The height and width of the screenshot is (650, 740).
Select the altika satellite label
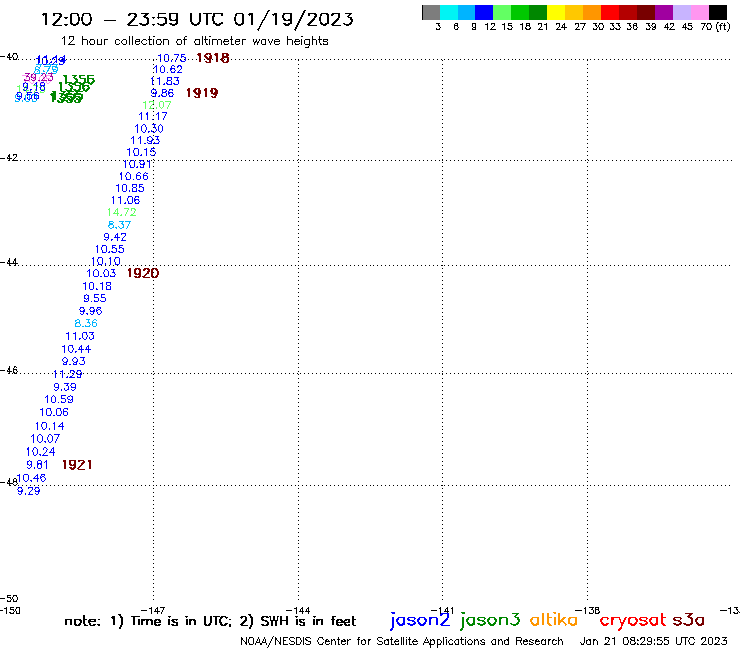554,620
